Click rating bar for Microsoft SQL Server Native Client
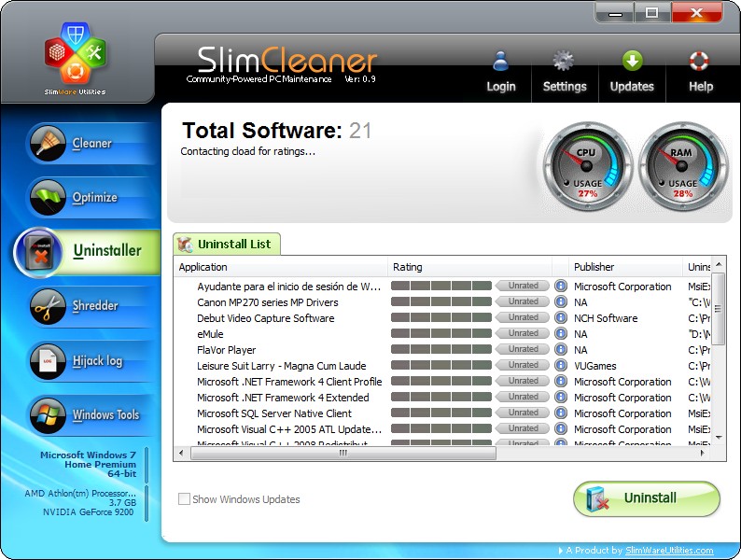The height and width of the screenshot is (560, 741). 441,413
